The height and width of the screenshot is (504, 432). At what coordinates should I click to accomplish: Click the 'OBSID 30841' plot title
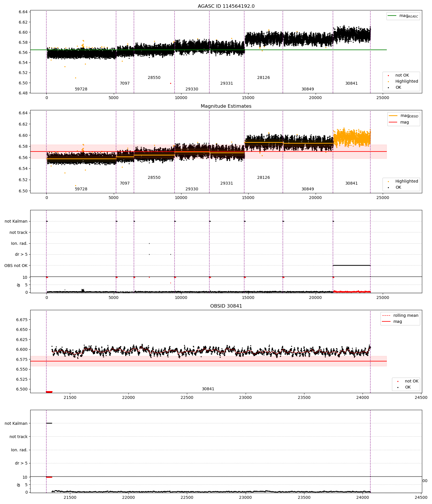226,306
